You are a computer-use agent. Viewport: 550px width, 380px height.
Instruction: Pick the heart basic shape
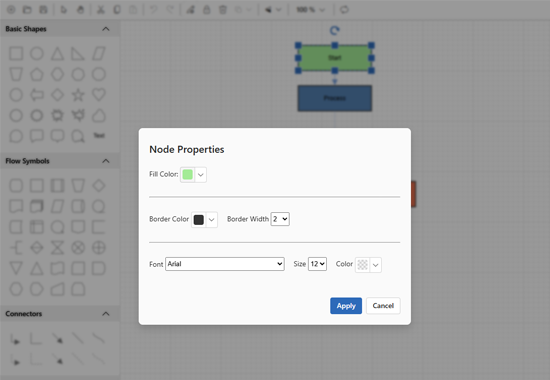(x=99, y=95)
